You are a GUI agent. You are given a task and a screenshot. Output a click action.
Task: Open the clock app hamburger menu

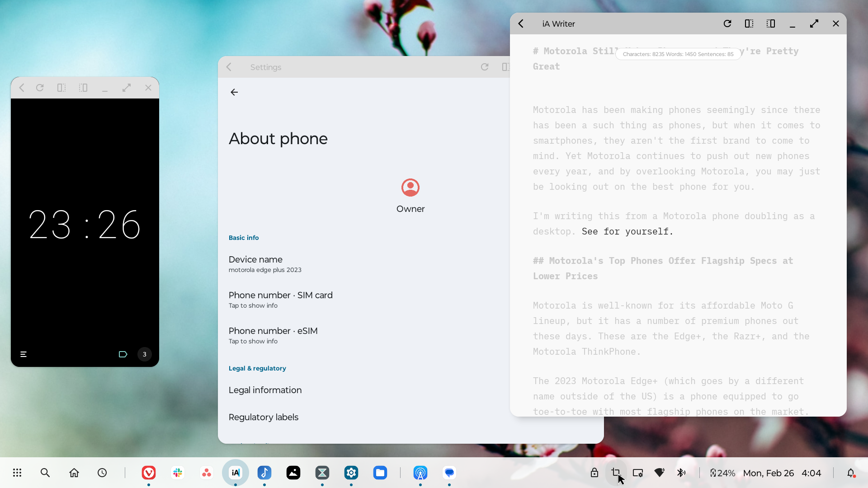coord(24,354)
